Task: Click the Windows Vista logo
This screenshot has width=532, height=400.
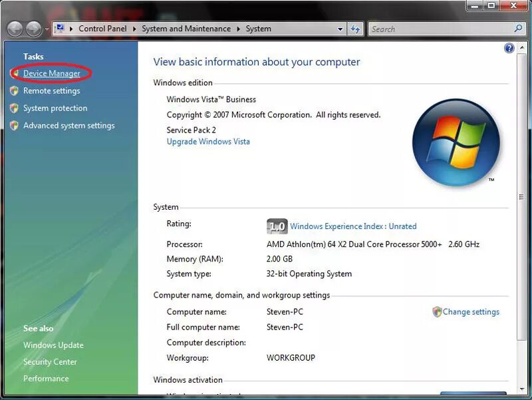Action: tap(456, 142)
